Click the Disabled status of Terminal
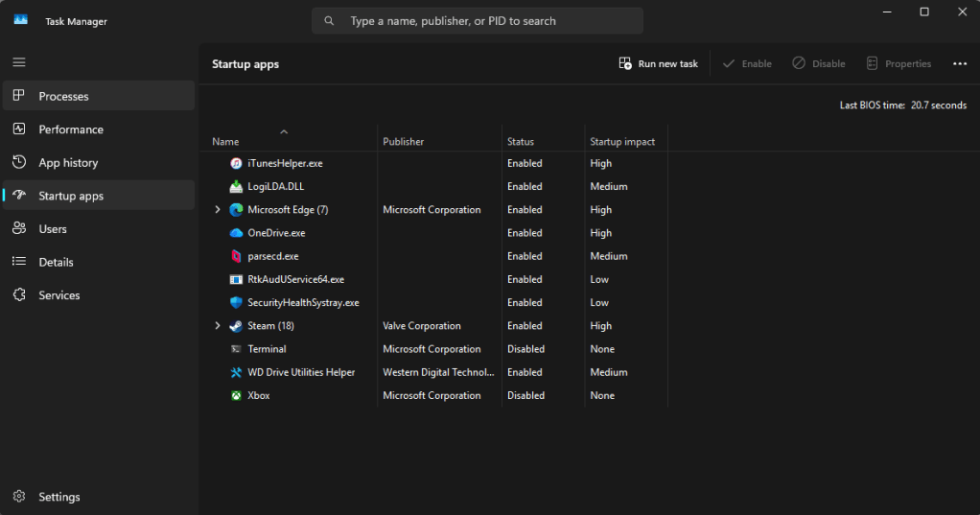The width and height of the screenshot is (980, 515). [525, 349]
